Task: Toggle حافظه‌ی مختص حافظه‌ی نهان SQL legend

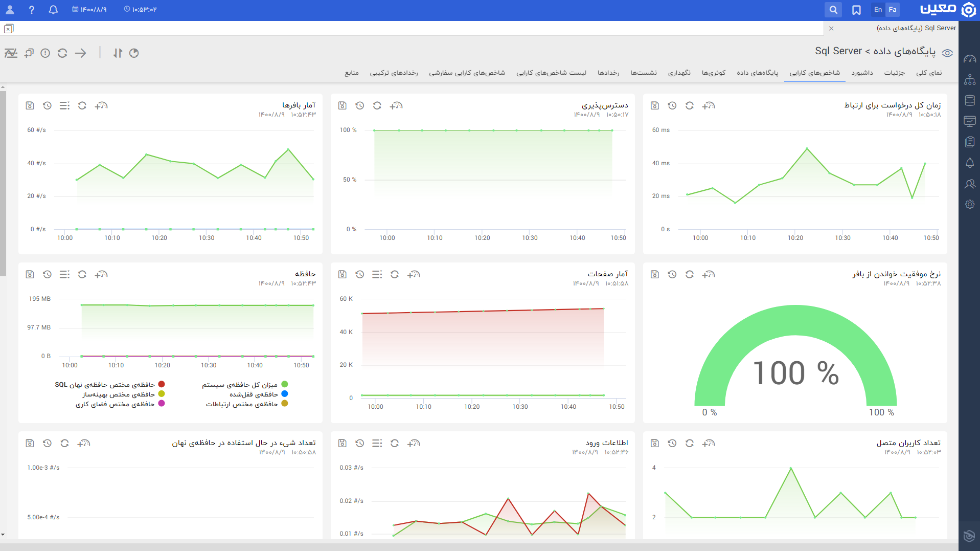Action: coord(110,384)
